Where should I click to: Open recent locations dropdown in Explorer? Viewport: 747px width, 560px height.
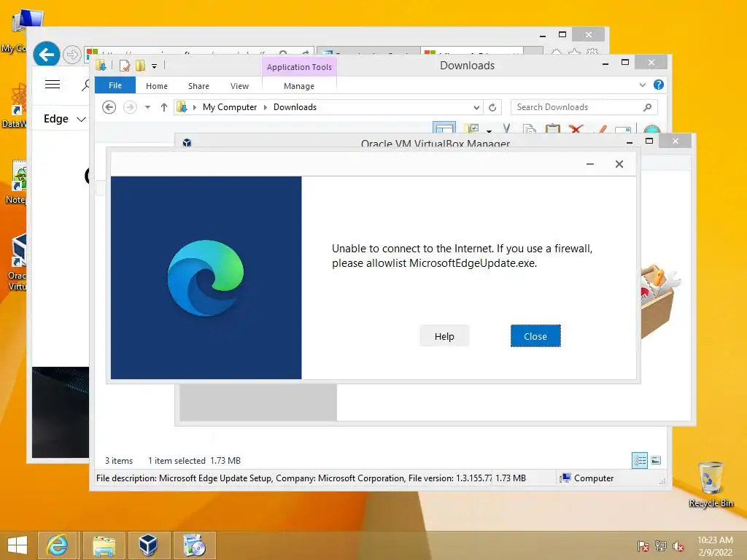pyautogui.click(x=147, y=107)
